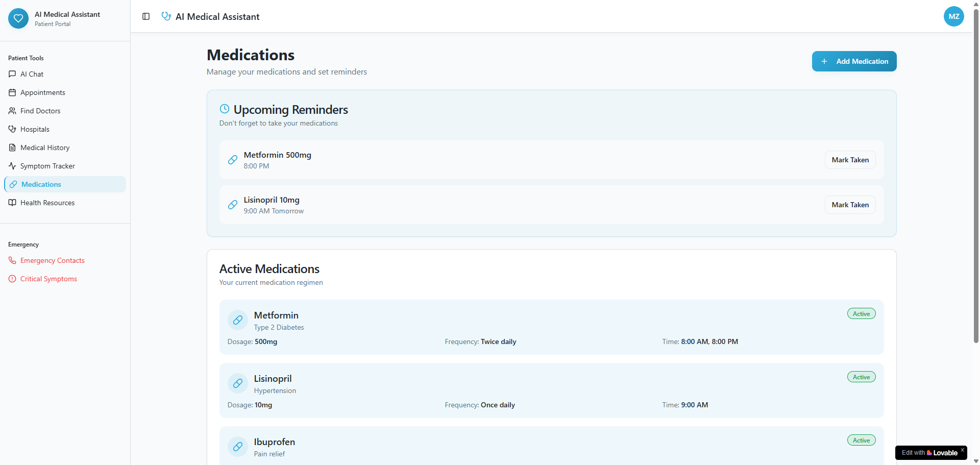
Task: Click the Active badge on the Ibuprofen card
Action: click(x=861, y=440)
